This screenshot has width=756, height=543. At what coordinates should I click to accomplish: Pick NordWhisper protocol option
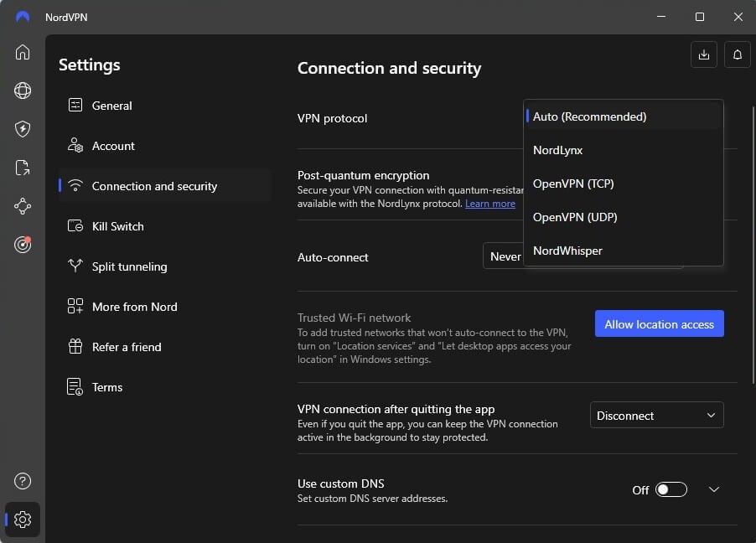(x=624, y=251)
